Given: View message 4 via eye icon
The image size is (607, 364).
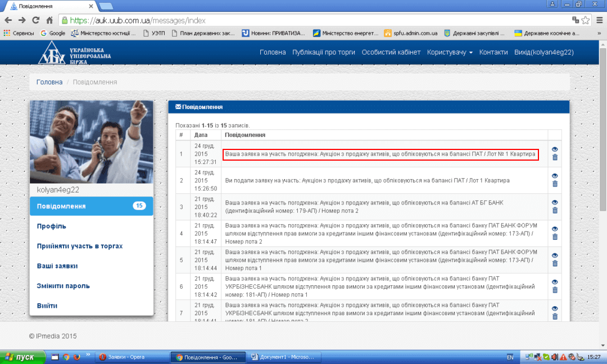Looking at the screenshot, I should (555, 229).
